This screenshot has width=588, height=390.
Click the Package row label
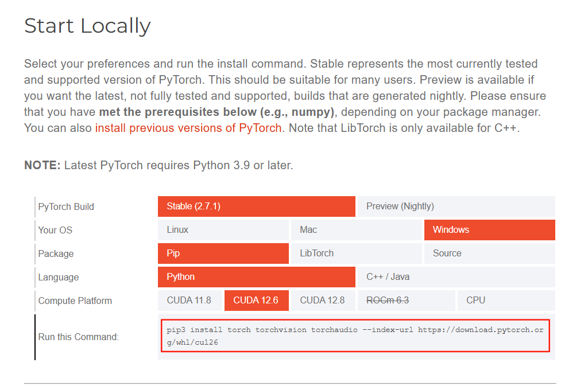(x=56, y=253)
